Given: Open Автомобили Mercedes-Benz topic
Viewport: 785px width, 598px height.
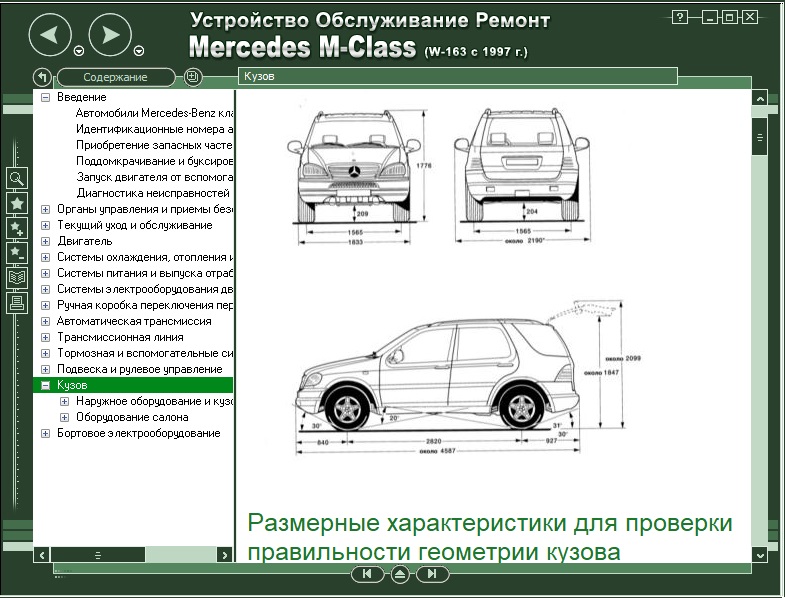Looking at the screenshot, I should pyautogui.click(x=154, y=113).
